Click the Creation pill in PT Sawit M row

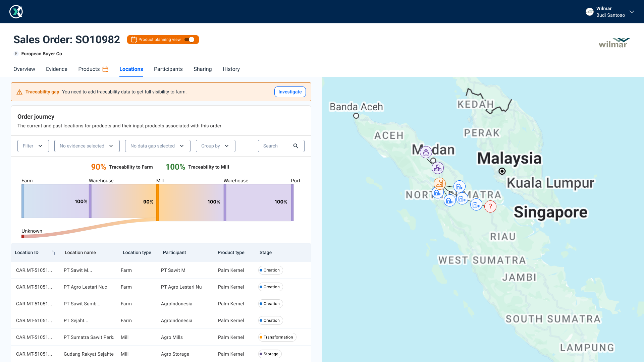(x=270, y=270)
